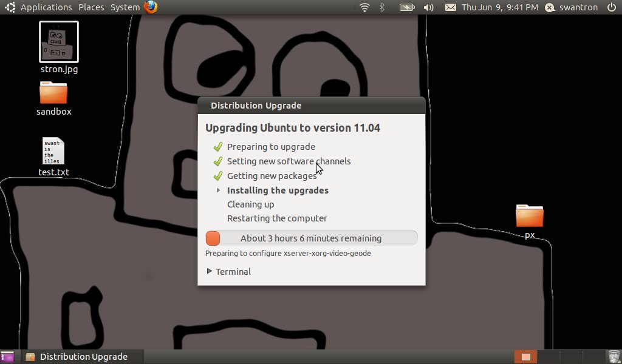622x364 pixels.
Task: Open the px folder on the desktop
Action: point(529,215)
